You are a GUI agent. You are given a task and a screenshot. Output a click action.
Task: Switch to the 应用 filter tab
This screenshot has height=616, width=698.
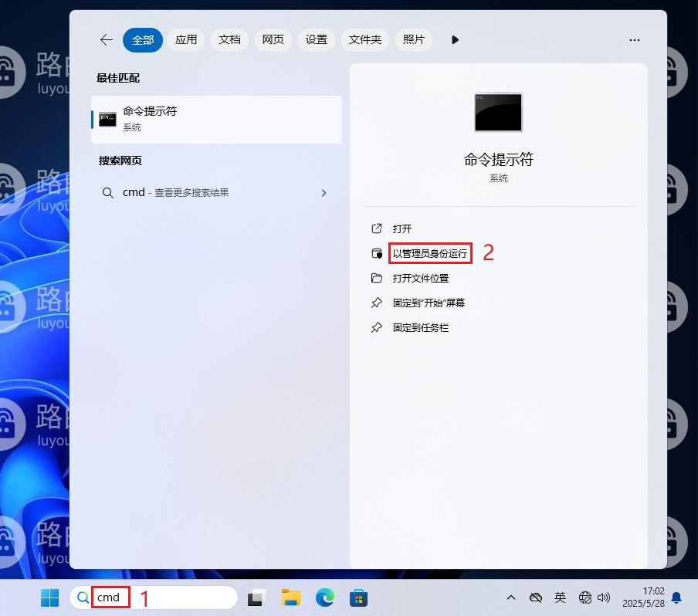[186, 39]
